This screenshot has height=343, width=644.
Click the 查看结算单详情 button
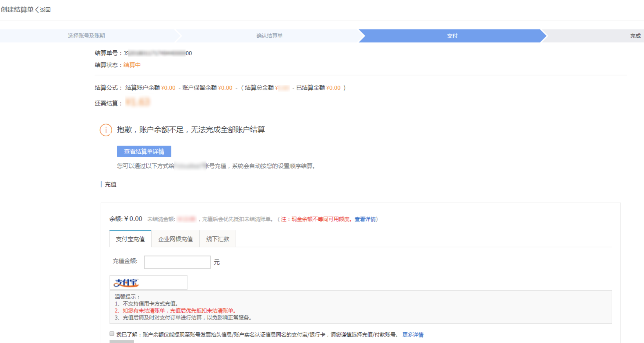click(x=144, y=151)
